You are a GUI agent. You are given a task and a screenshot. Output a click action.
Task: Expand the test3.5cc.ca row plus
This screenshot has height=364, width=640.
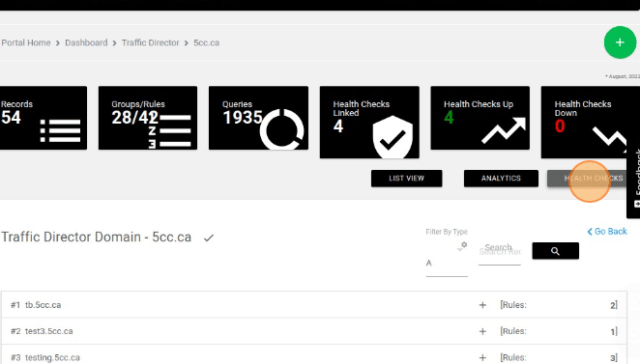tap(482, 331)
